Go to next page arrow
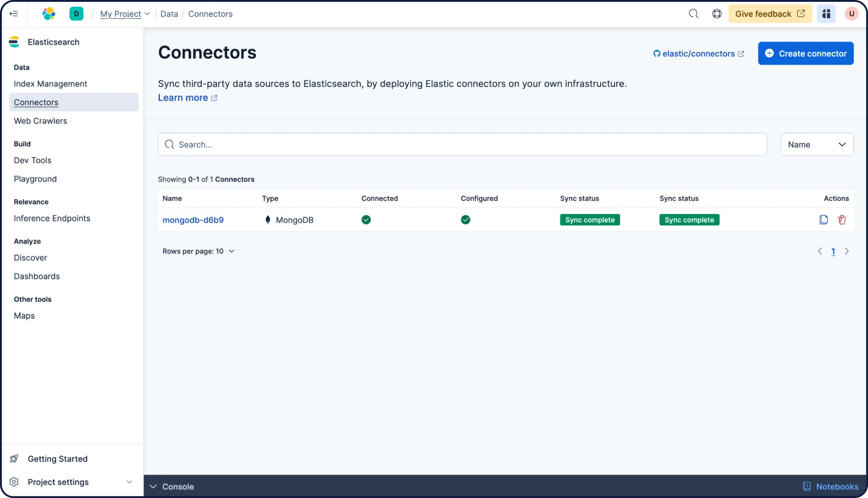868x498 pixels. click(x=847, y=251)
